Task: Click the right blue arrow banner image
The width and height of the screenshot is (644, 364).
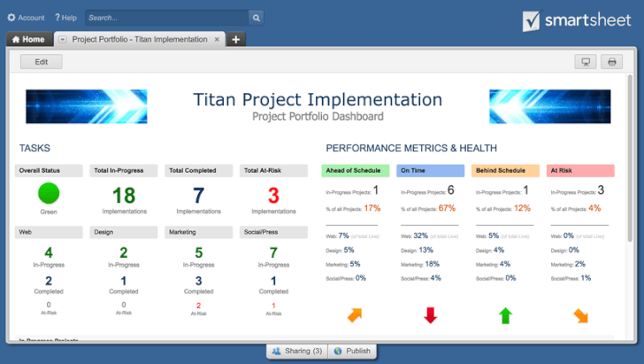Action: tap(550, 106)
